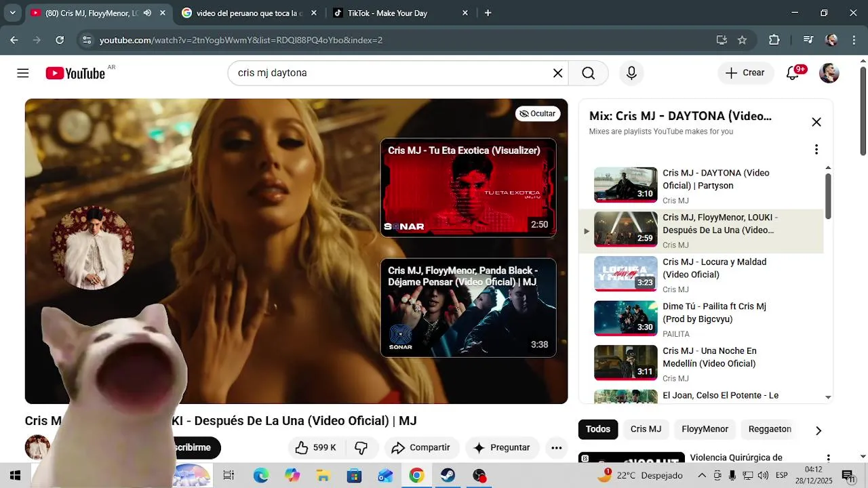Open more actions under the video

[x=556, y=447]
